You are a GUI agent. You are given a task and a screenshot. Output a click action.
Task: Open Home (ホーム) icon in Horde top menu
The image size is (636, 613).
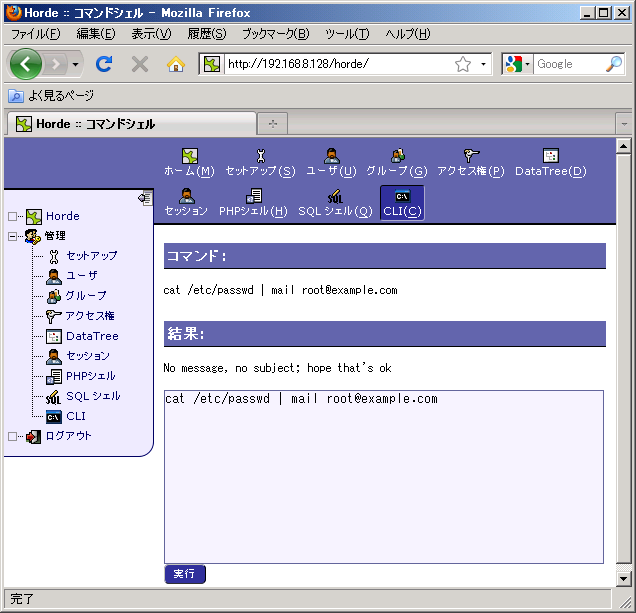point(189,156)
